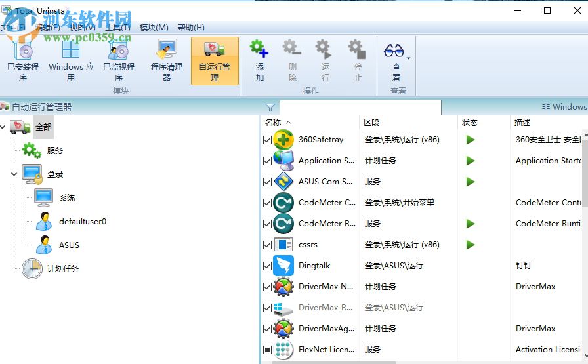Click the 添加 gear-plus icon

click(259, 49)
